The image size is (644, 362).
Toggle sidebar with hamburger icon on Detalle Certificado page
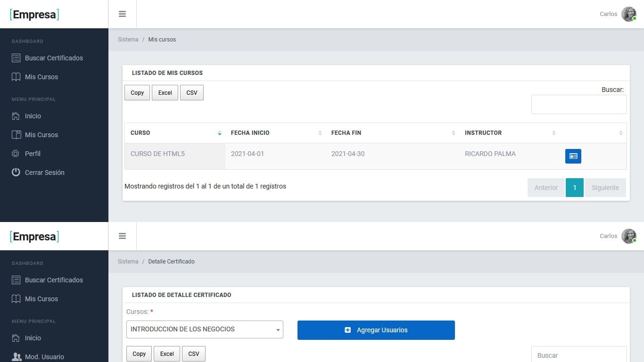[122, 236]
